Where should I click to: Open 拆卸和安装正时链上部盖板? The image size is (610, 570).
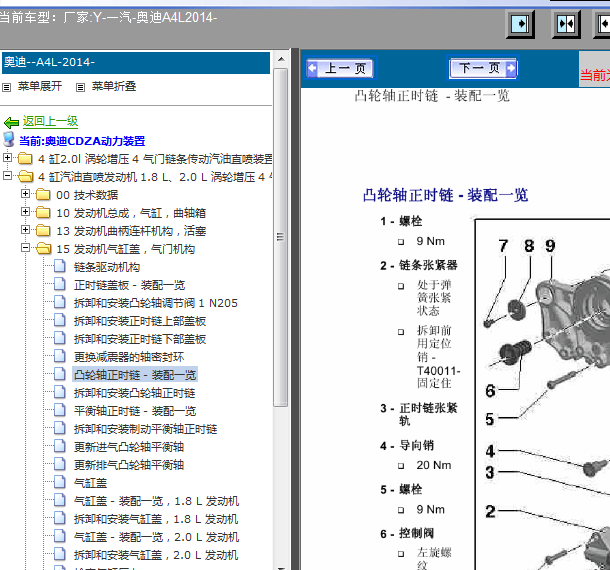tap(140, 321)
